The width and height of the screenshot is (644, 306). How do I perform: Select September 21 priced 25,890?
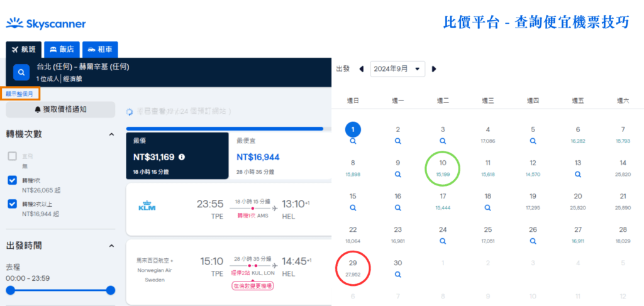[x=623, y=202]
